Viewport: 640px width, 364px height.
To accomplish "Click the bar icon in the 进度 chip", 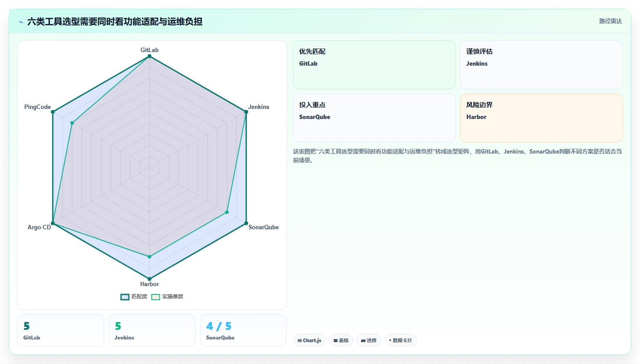I will coord(363,340).
